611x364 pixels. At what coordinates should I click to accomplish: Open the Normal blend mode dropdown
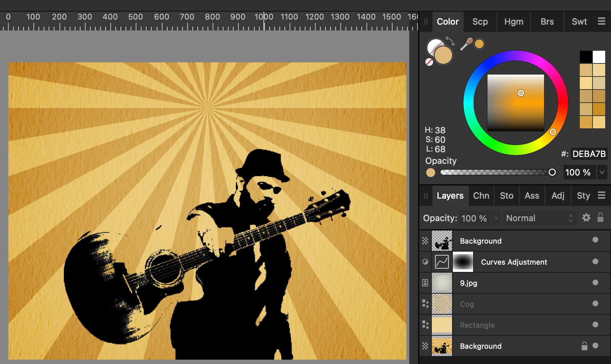(539, 218)
